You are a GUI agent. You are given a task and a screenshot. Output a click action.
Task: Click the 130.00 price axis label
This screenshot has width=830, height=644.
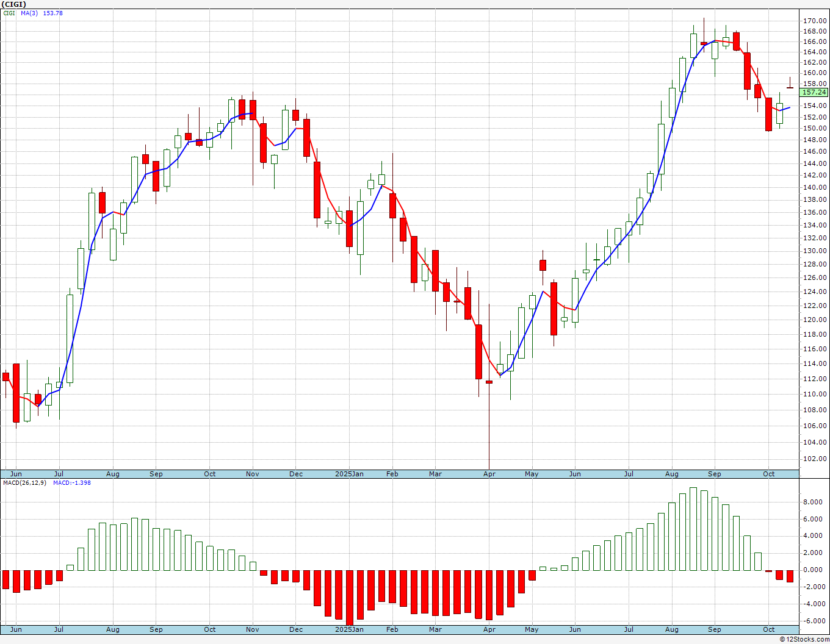[815, 251]
